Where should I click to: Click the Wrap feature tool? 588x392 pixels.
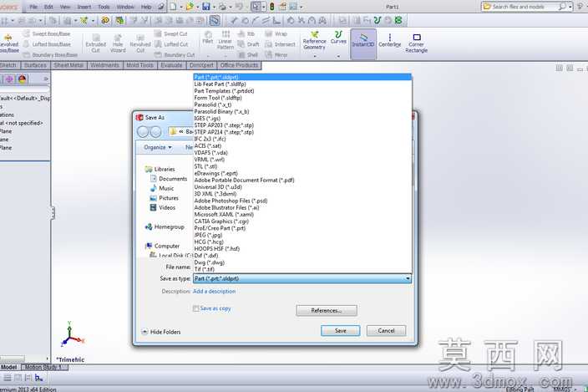pos(276,33)
